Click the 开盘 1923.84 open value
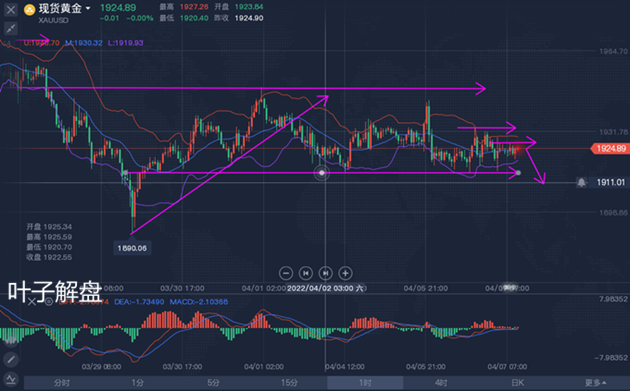Image resolution: width=630 pixels, height=391 pixels. click(x=239, y=7)
